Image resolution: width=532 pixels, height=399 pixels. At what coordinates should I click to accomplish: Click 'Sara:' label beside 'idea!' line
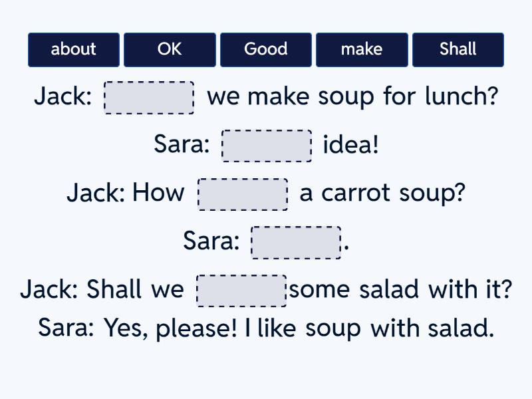tap(182, 145)
